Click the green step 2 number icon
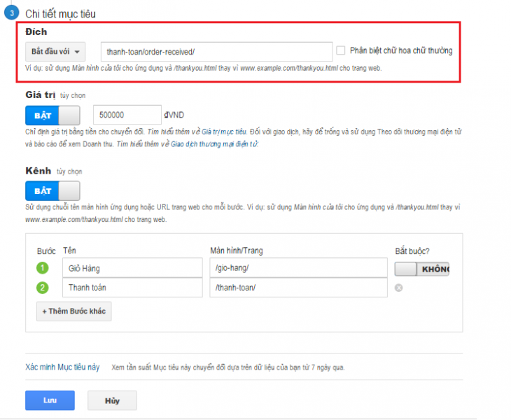This screenshot has width=511, height=420. point(42,288)
